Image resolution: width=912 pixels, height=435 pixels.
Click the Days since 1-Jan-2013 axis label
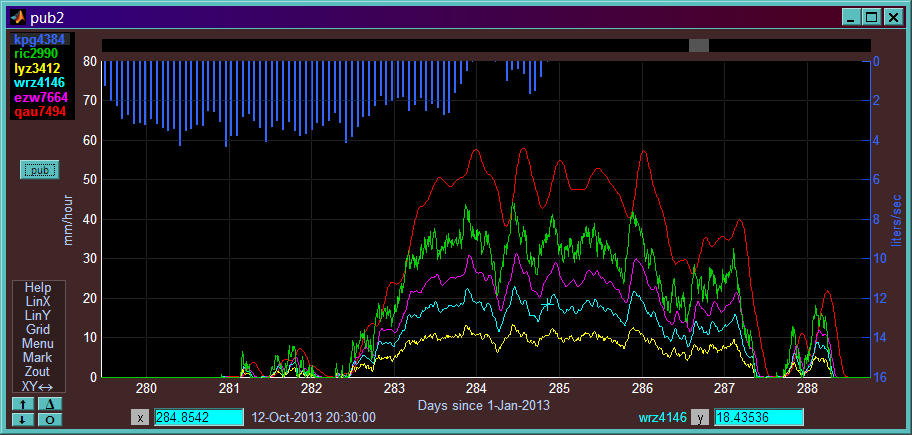coord(484,405)
